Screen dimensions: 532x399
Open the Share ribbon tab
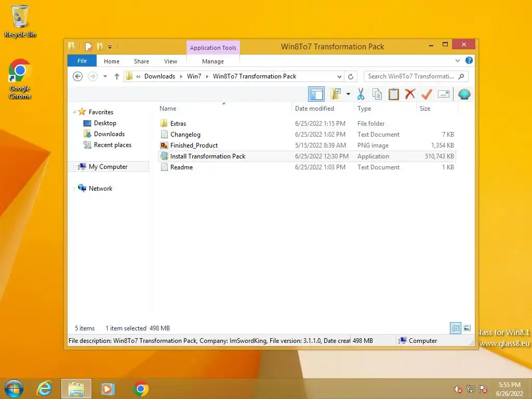tap(141, 61)
